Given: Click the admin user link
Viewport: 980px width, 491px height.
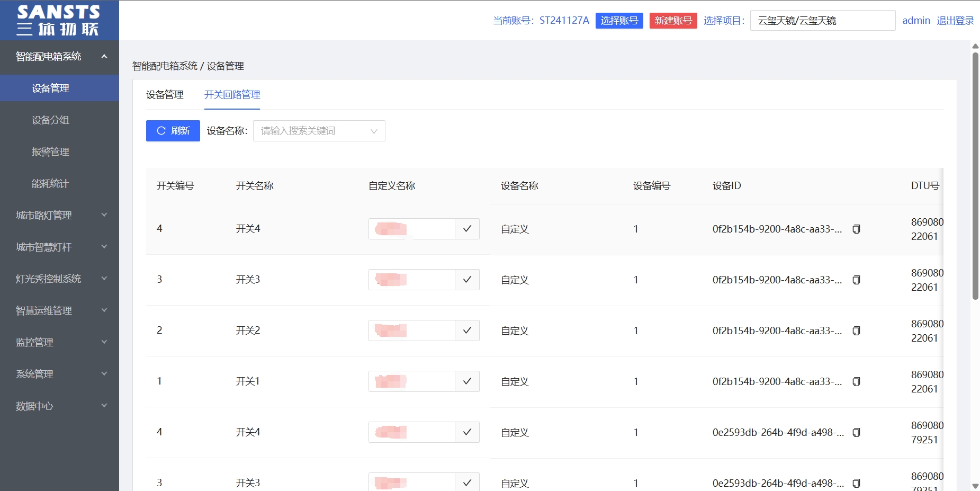Looking at the screenshot, I should tap(916, 21).
